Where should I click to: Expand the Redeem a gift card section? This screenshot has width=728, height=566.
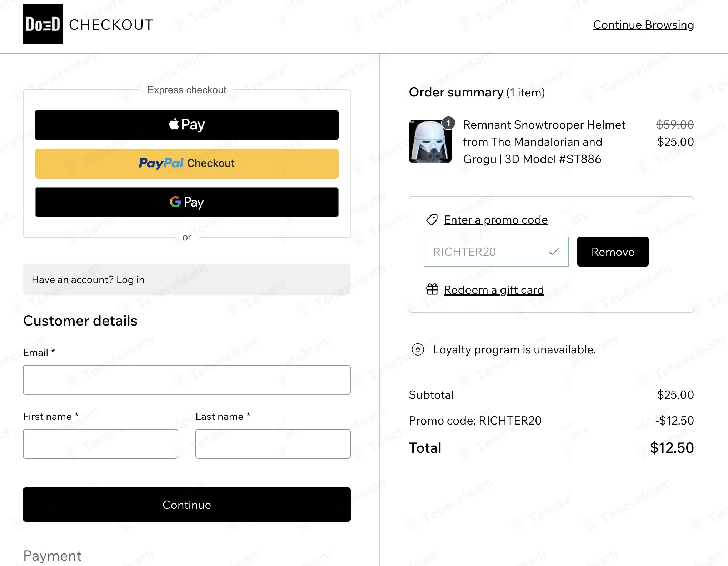[494, 290]
